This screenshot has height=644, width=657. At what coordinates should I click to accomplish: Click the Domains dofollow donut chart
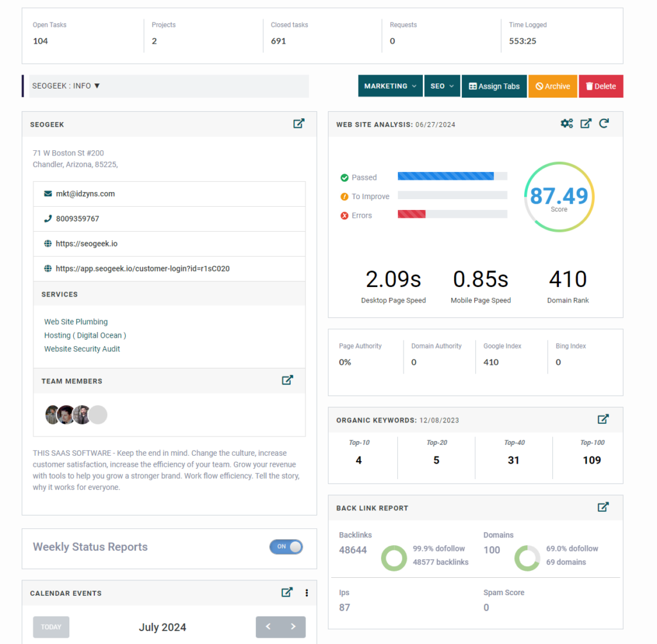(527, 558)
